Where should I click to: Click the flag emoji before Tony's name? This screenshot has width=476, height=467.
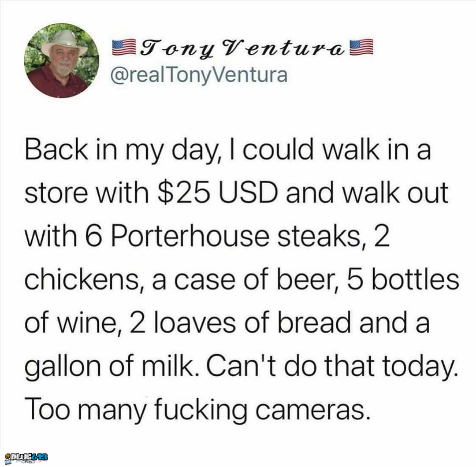(x=124, y=47)
